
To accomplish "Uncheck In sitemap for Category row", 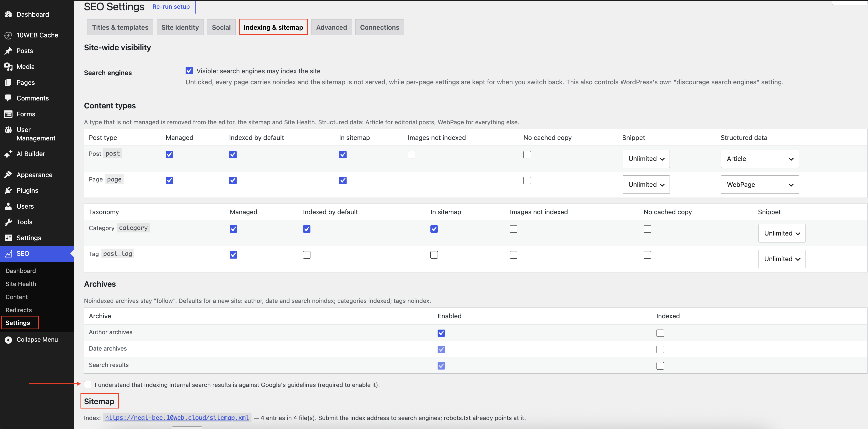I will click(434, 229).
